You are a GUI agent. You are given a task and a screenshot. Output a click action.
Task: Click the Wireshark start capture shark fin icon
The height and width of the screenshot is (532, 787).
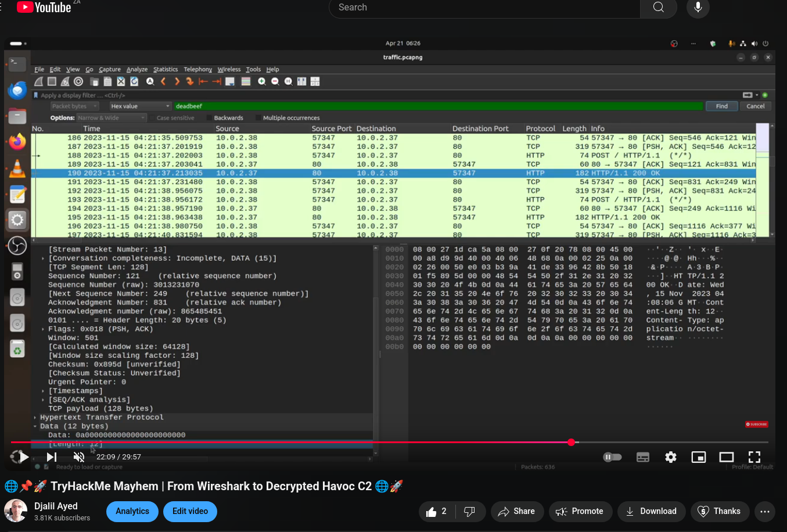point(38,82)
